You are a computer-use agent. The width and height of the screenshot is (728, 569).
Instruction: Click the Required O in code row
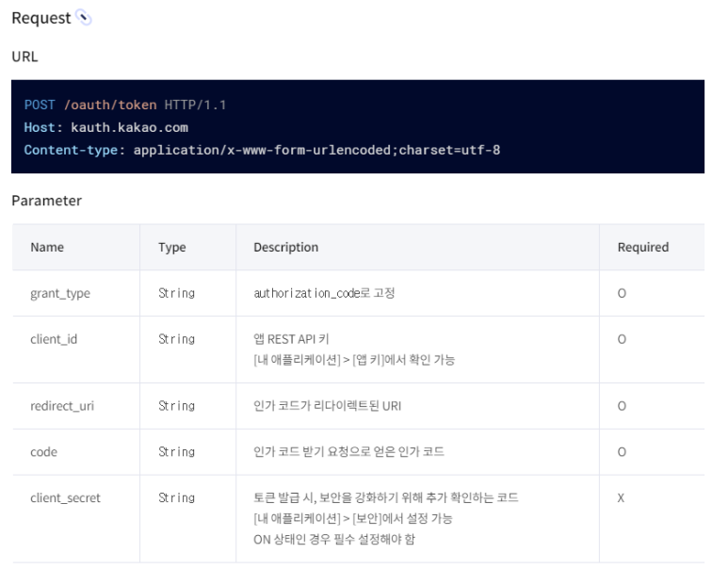click(x=622, y=452)
